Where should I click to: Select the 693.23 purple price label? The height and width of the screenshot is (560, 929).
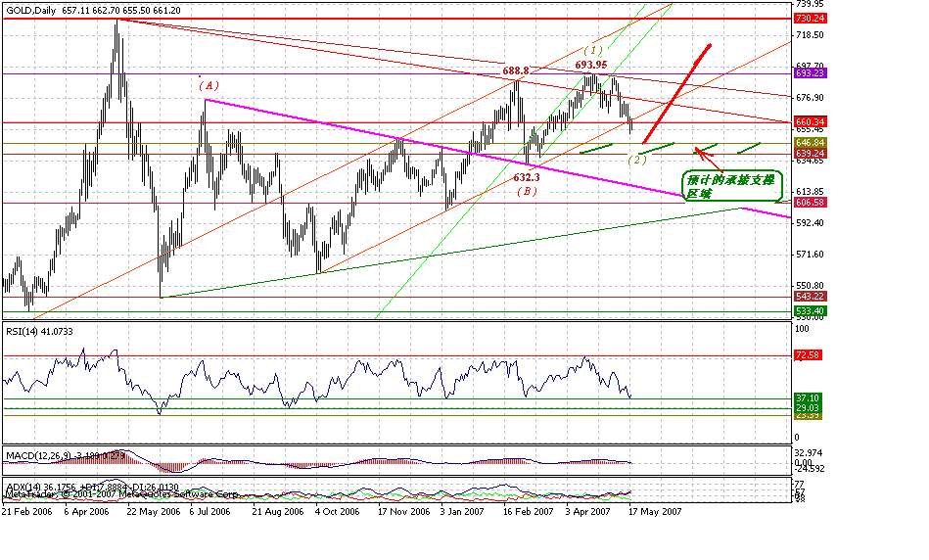(810, 72)
